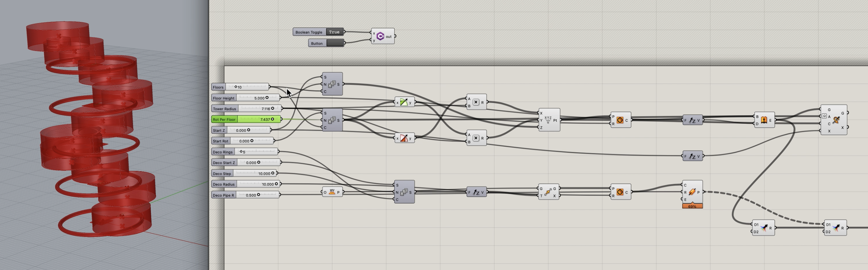Viewport: 868px width, 270px height.
Task: Select the upper Multiplication component
Action: (476, 102)
